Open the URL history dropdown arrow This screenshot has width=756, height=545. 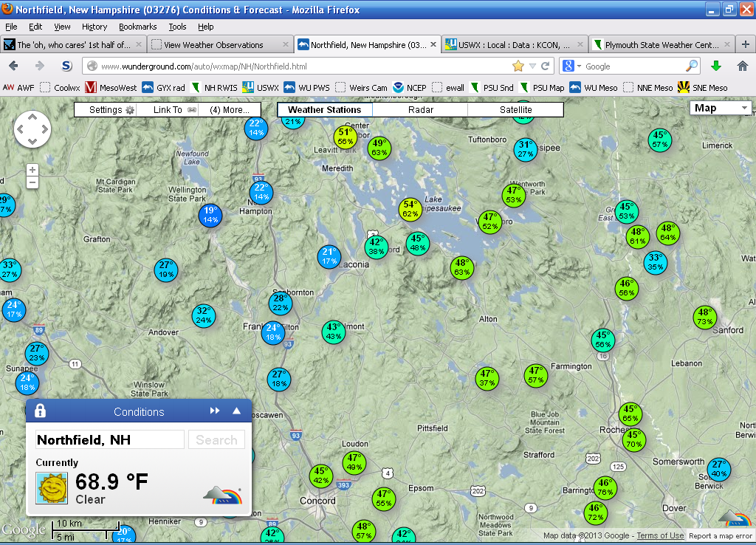tap(532, 66)
